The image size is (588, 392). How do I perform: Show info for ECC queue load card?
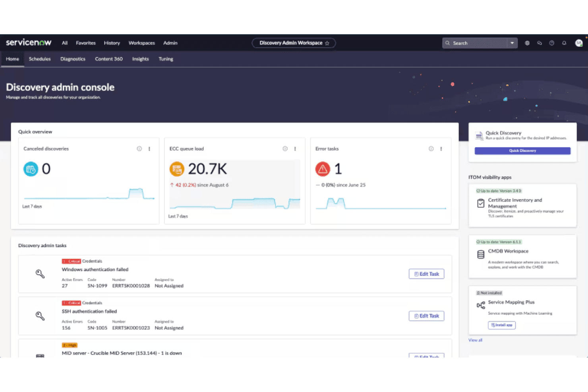(x=285, y=149)
